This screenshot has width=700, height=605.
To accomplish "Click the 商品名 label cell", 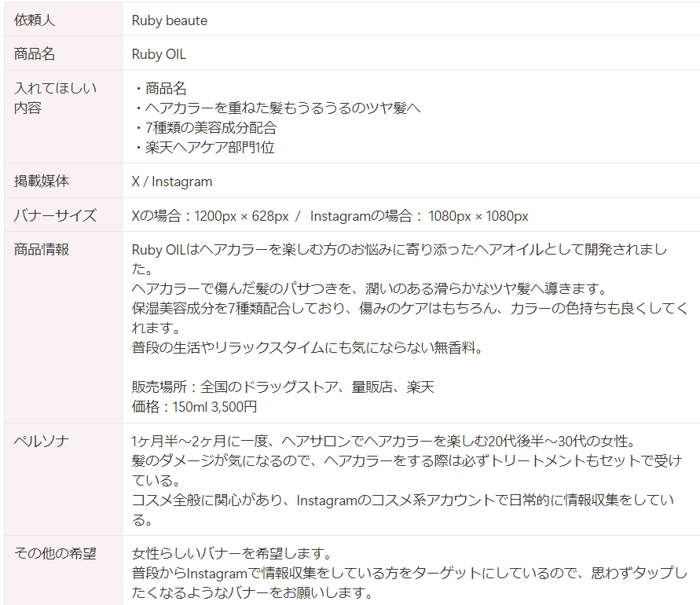I will click(63, 53).
